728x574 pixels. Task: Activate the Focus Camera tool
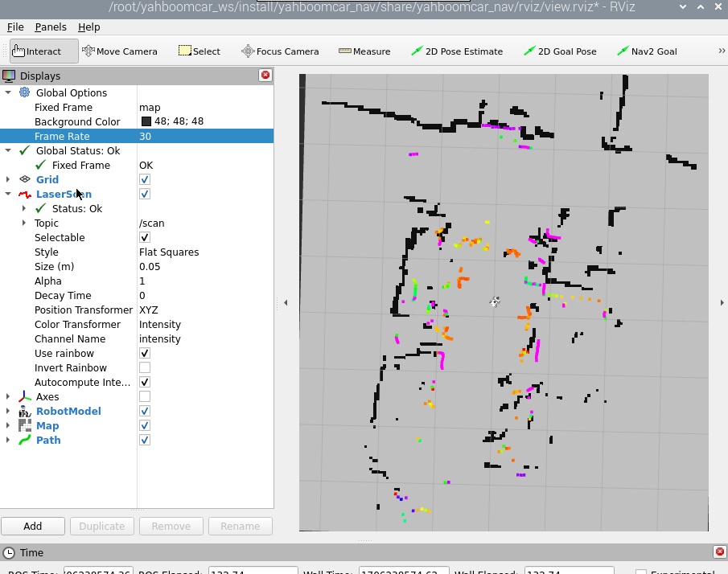click(280, 51)
